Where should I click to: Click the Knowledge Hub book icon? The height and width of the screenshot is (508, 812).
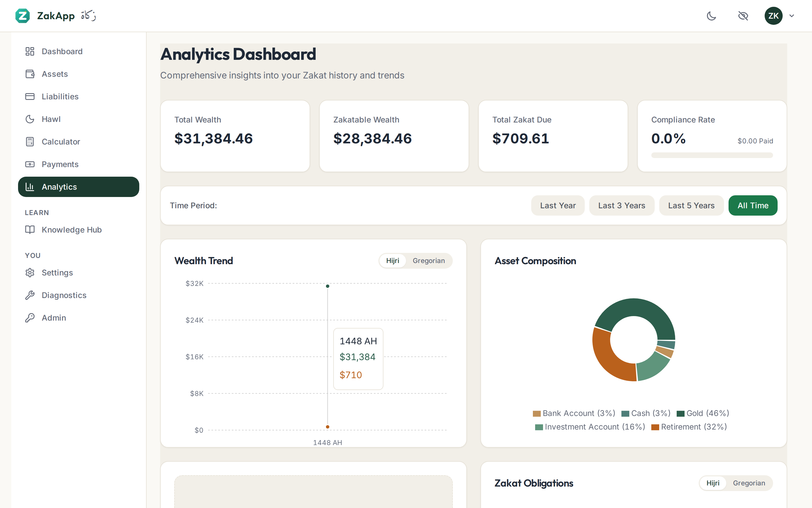click(30, 229)
